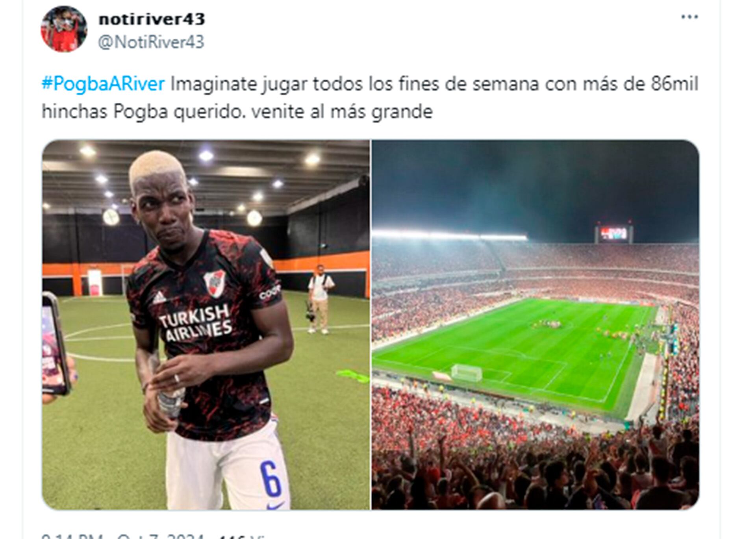
Task: Click the white goal on the stadium pitch
Action: 467,372
